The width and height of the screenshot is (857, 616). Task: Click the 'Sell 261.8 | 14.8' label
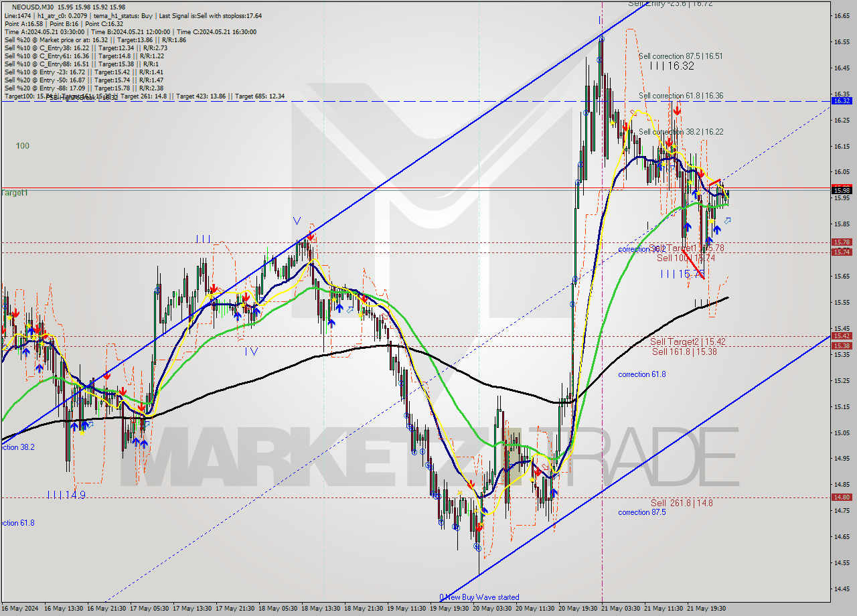tap(682, 503)
